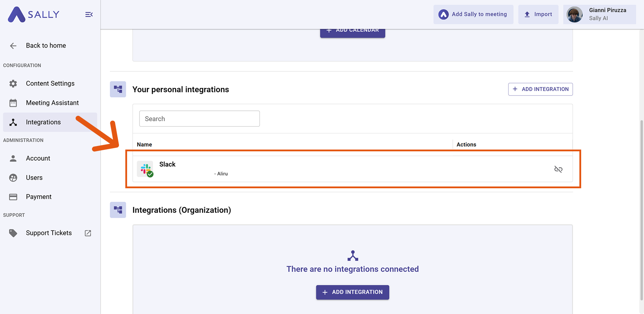Click the Organization integrations section icon

tap(118, 210)
